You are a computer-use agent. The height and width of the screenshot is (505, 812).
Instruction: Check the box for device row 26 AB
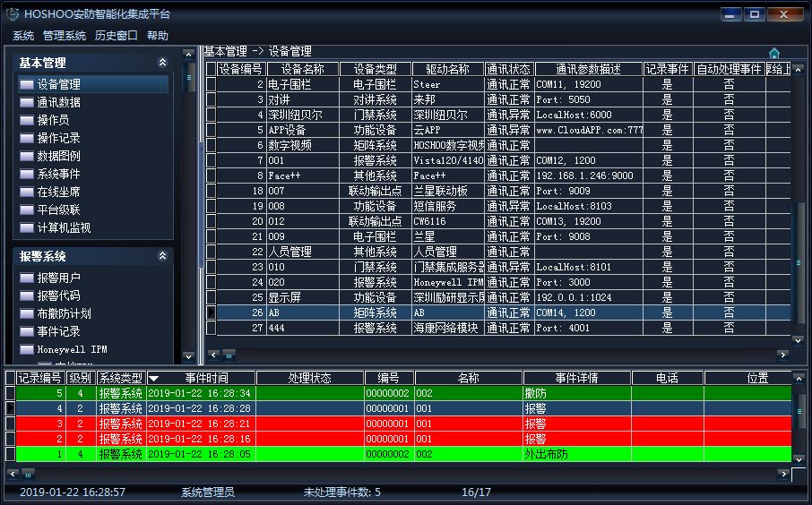(212, 312)
